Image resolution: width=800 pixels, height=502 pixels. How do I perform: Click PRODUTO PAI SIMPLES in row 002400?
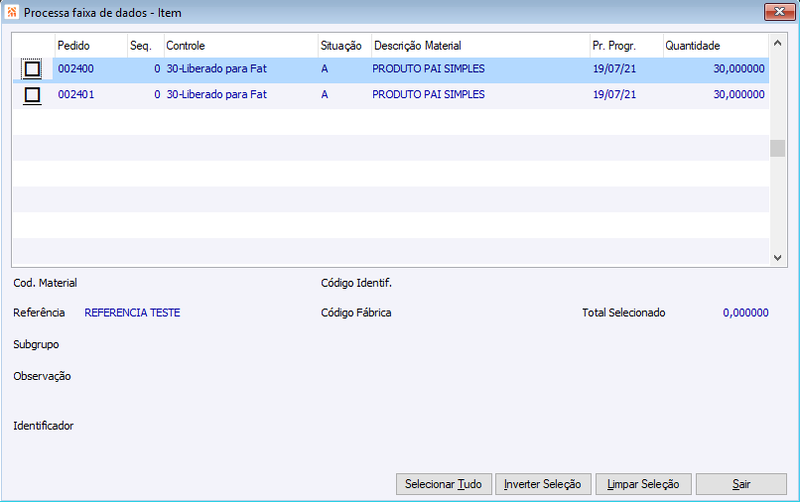pos(429,69)
